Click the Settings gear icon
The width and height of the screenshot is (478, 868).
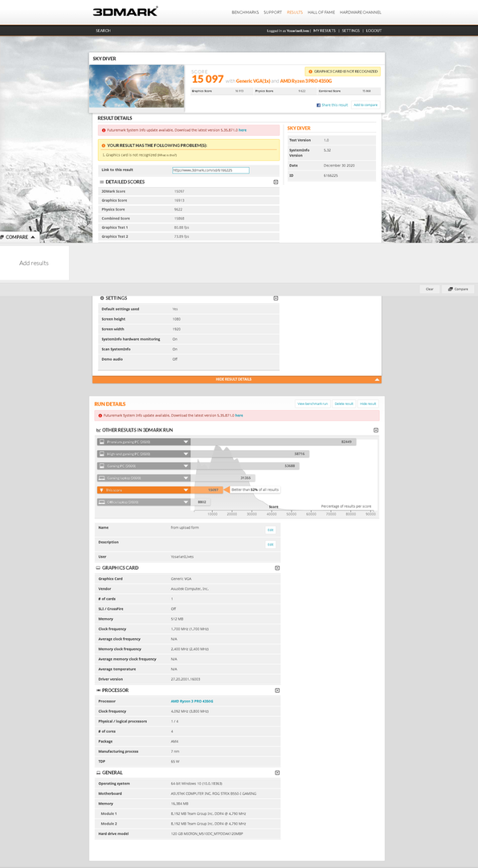coord(101,298)
